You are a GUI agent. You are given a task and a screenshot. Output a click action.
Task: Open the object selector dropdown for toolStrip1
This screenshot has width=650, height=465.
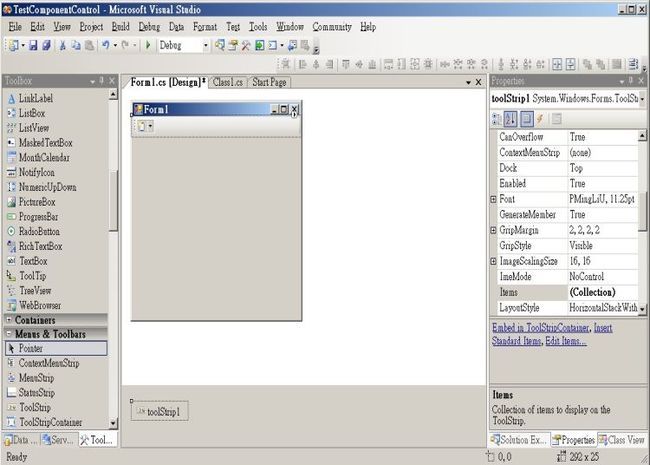pos(642,99)
